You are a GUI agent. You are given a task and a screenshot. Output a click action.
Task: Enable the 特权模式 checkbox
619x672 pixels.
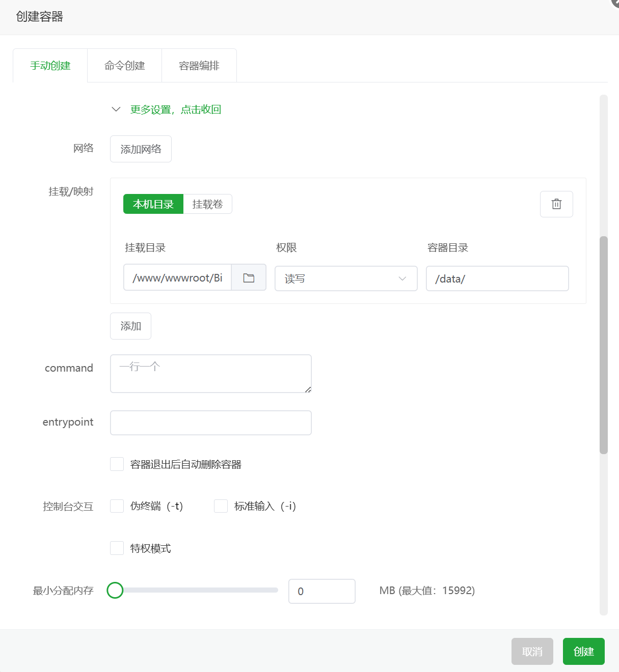[117, 548]
